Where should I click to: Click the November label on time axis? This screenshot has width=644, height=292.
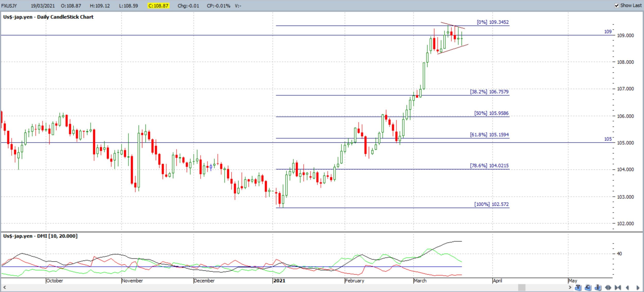(132, 281)
